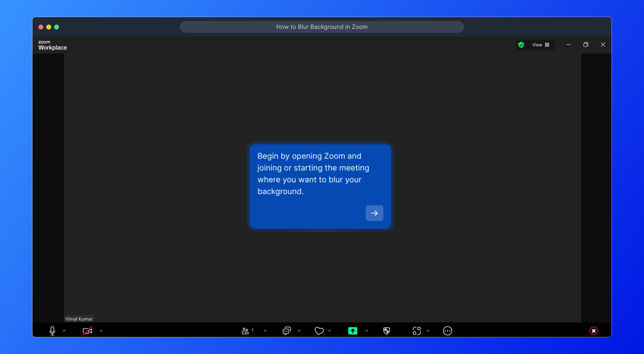Click the green share screen icon
This screenshot has width=644, height=354.
pos(352,331)
